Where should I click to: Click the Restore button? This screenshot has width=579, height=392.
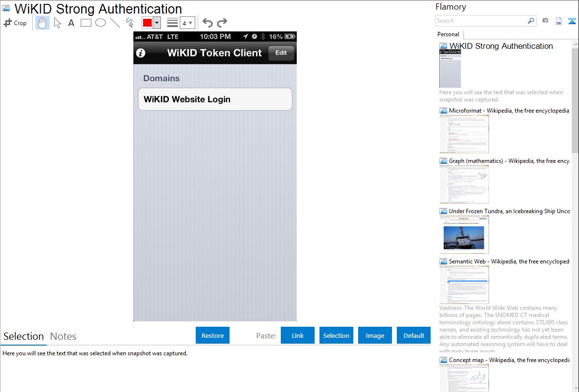[213, 335]
